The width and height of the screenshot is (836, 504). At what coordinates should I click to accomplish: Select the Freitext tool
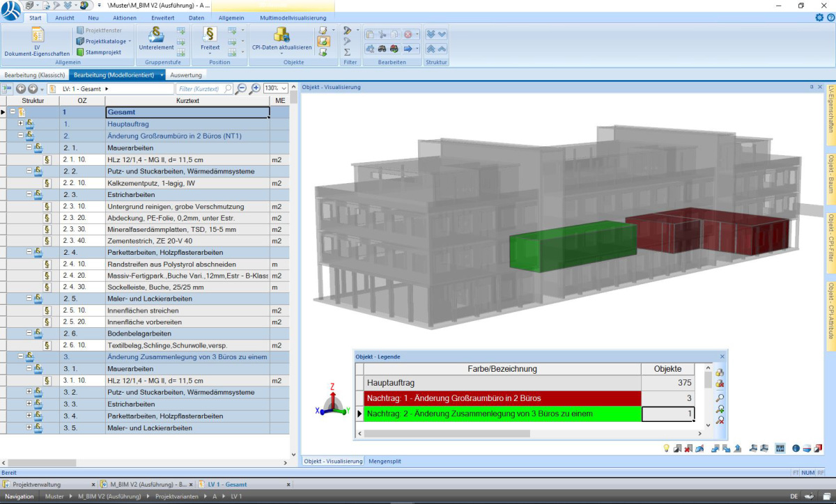pyautogui.click(x=209, y=40)
